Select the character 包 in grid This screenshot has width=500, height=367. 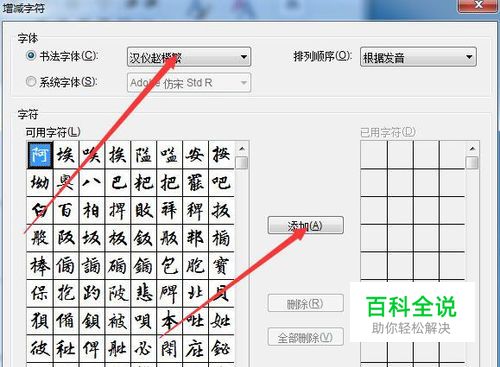pyautogui.click(x=170, y=266)
